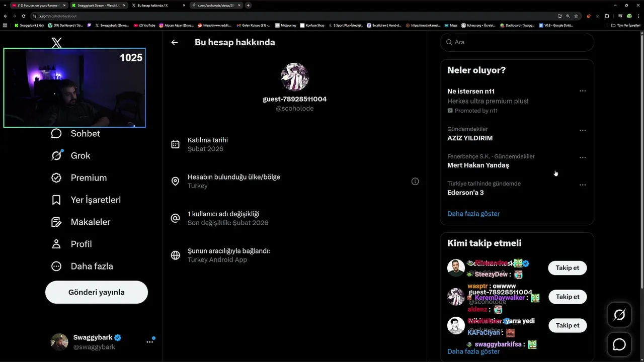Open the floating chat messages button
Image resolution: width=644 pixels, height=362 pixels.
pyautogui.click(x=619, y=344)
